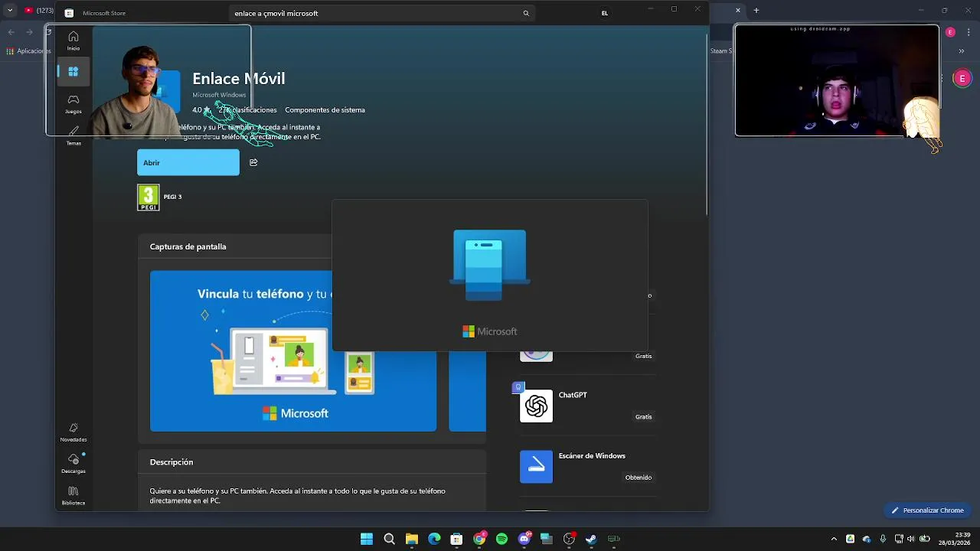This screenshot has height=551, width=980.
Task: Open Temas section in Store sidebar
Action: [x=73, y=135]
